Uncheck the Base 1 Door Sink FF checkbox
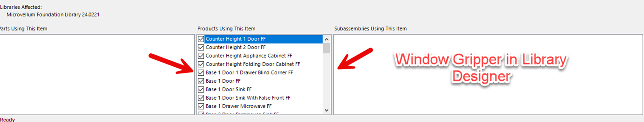The image size is (644, 122). pos(201,89)
